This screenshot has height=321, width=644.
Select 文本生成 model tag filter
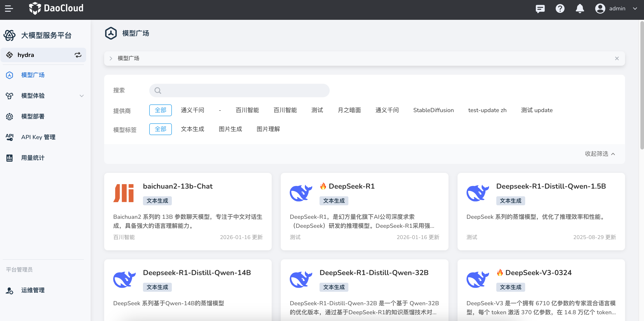(x=192, y=129)
